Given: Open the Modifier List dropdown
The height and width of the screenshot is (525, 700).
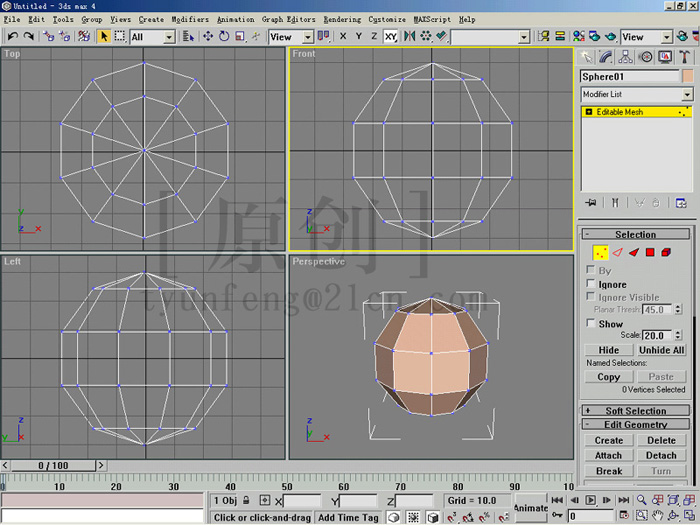Looking at the screenshot, I should coord(637,94).
